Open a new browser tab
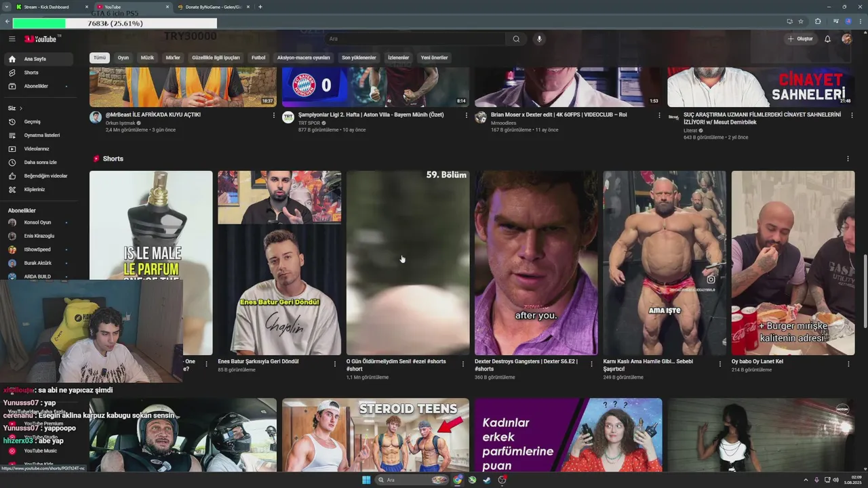Image resolution: width=868 pixels, height=488 pixels. coord(260,7)
